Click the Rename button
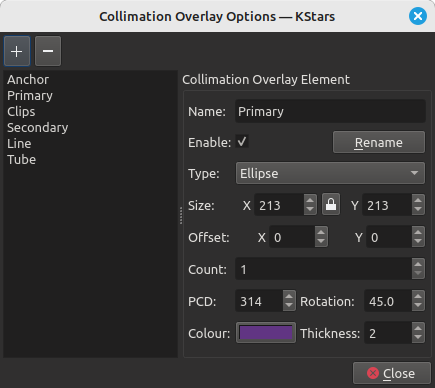Viewport: 435px width, 388px height. (x=379, y=142)
